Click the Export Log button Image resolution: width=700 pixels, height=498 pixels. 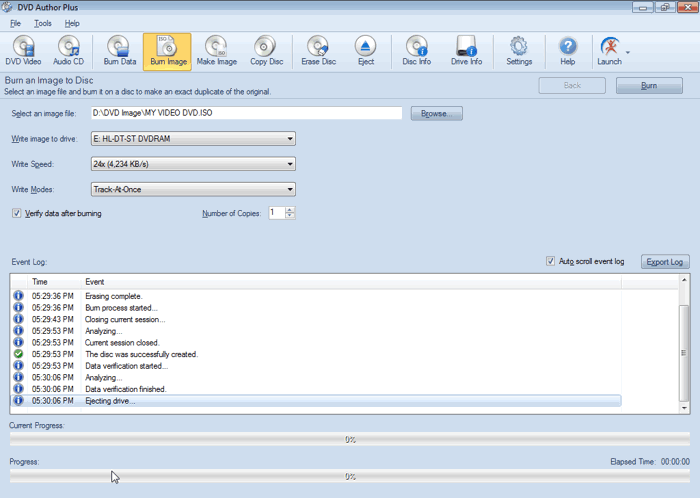pyautogui.click(x=664, y=262)
